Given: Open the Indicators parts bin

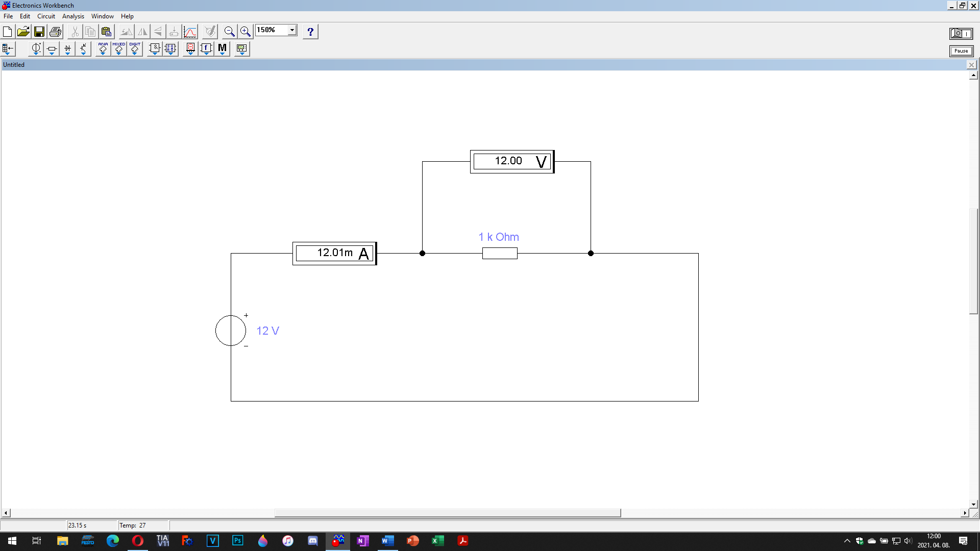Looking at the screenshot, I should [x=190, y=49].
